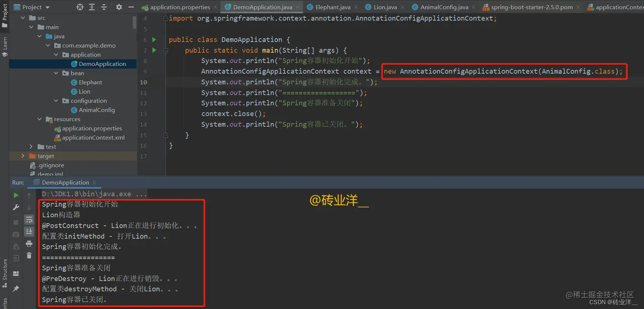The image size is (644, 309).
Task: Collapse the bean package
Action: (56, 73)
